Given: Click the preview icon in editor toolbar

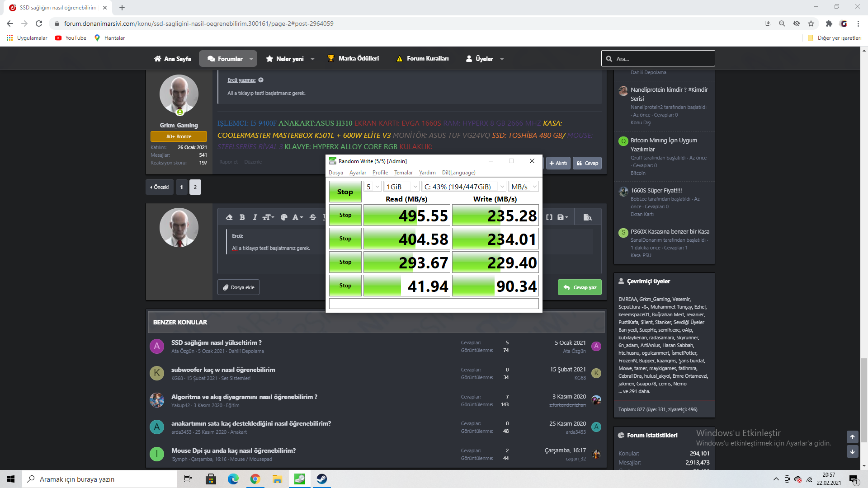Looking at the screenshot, I should click(x=587, y=217).
